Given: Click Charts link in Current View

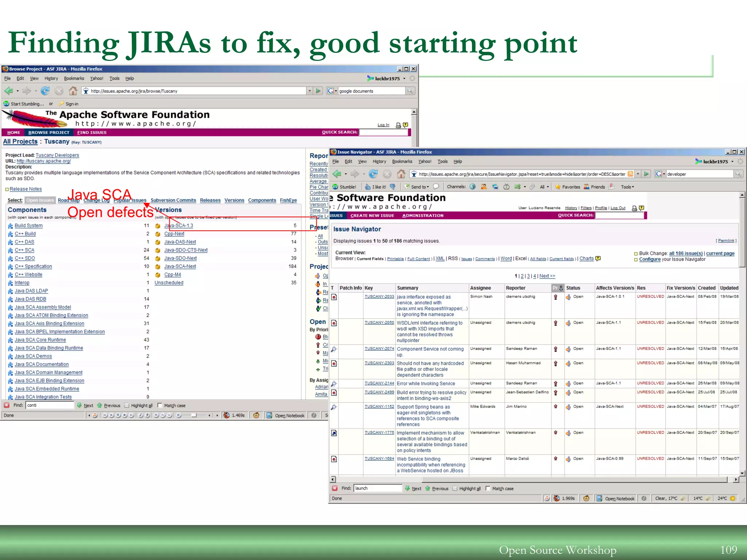Looking at the screenshot, I should tap(587, 258).
